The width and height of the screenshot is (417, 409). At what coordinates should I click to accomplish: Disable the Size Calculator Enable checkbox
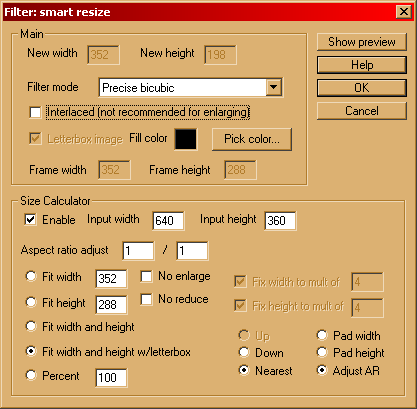point(30,220)
